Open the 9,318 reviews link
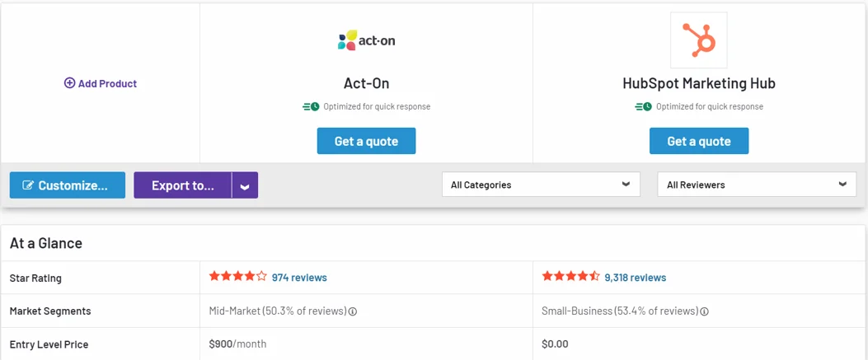 (636, 278)
